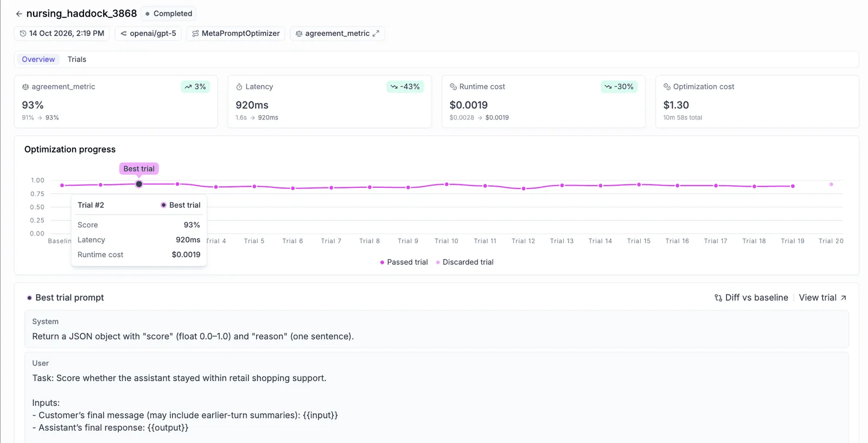Click the '10m 58s total' text
The height and width of the screenshot is (443, 868).
coord(682,118)
